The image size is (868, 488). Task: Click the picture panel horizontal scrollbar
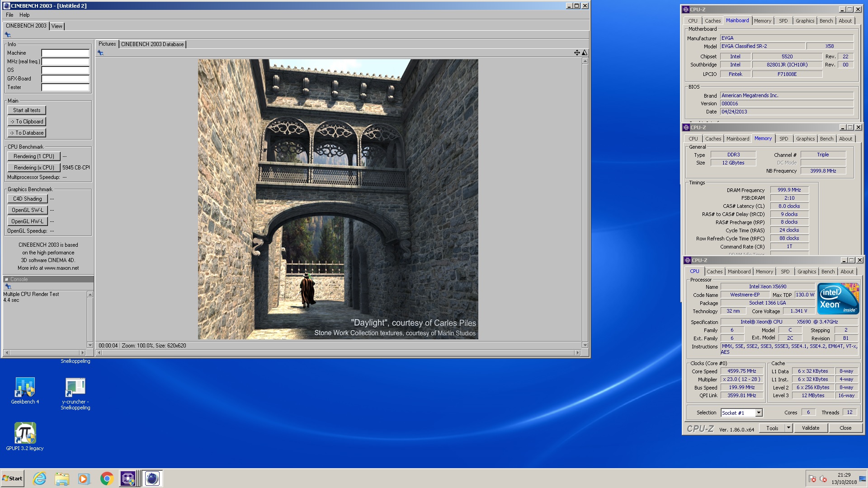tap(338, 352)
